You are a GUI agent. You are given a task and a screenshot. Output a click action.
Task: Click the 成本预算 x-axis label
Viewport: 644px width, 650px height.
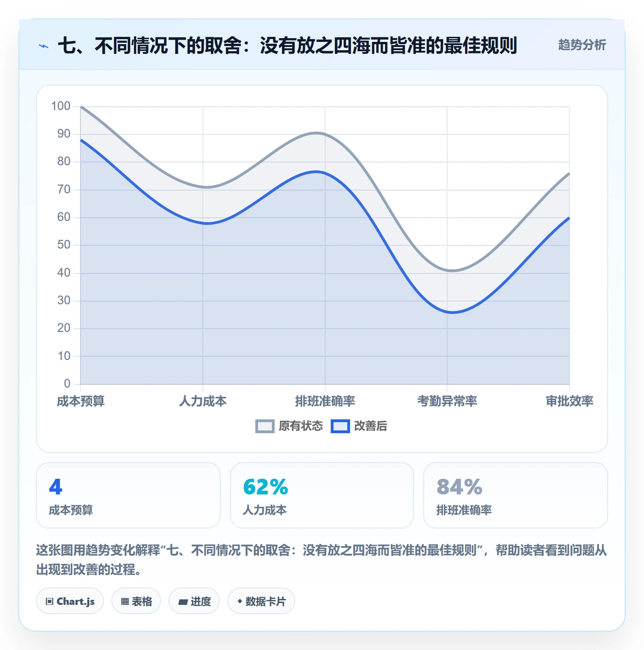pos(81,401)
